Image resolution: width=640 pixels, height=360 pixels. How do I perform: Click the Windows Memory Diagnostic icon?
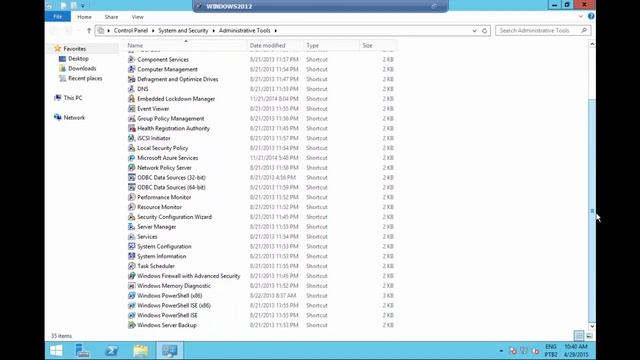(131, 286)
